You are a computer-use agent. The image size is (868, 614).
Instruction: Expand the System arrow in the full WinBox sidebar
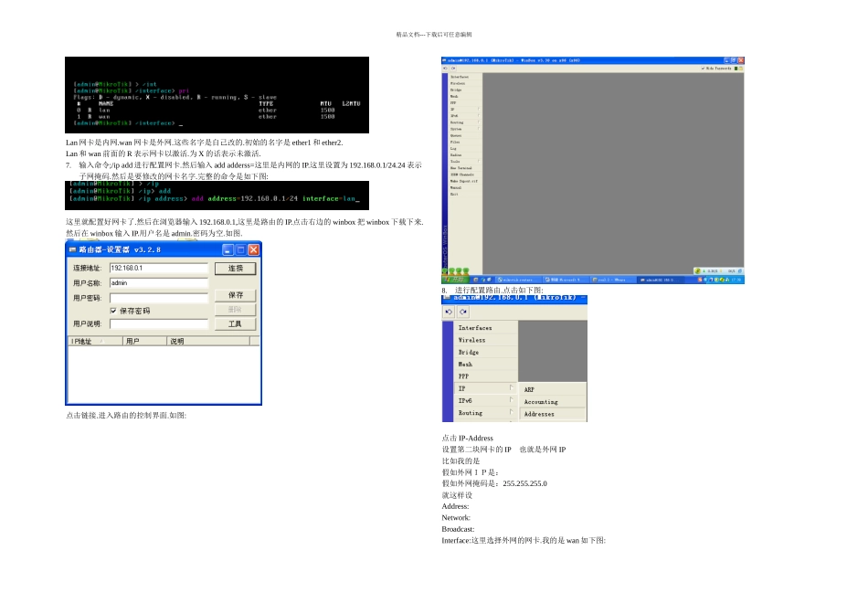click(479, 129)
